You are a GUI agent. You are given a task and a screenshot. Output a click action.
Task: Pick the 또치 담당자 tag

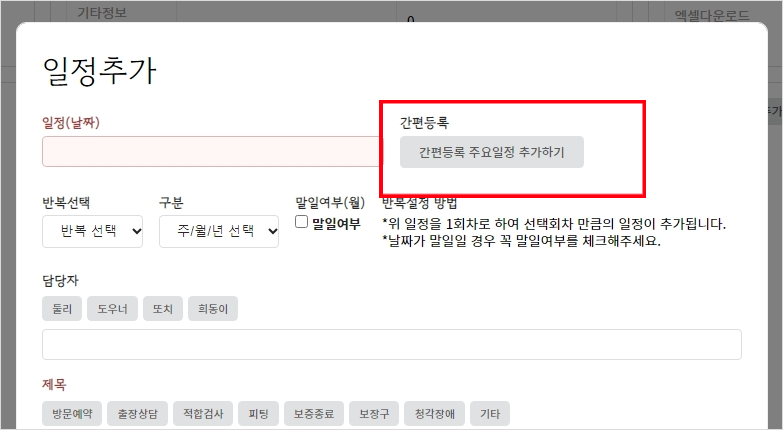click(163, 309)
